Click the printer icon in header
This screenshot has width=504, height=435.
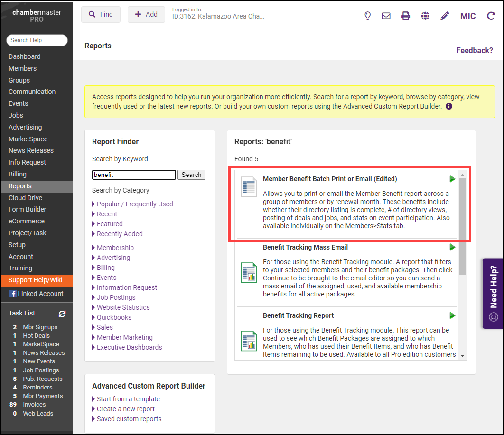point(406,16)
